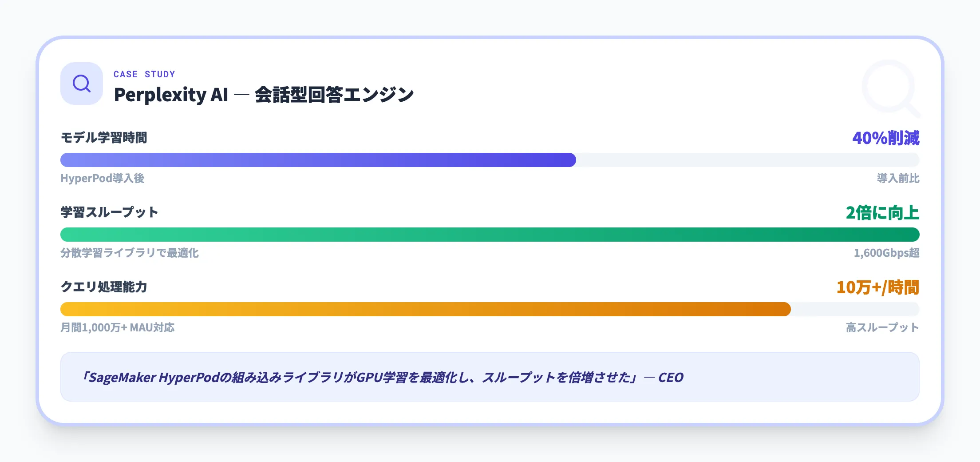Click the CASE STUDY label
980x462 pixels.
144,74
